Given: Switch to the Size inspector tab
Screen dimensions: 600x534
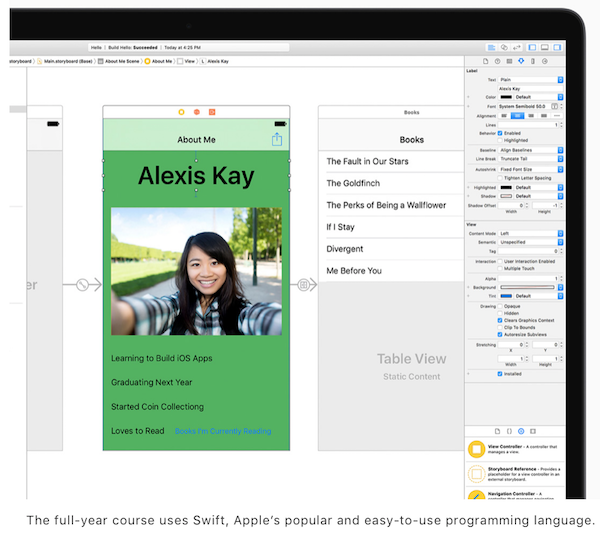Looking at the screenshot, I should [532, 61].
